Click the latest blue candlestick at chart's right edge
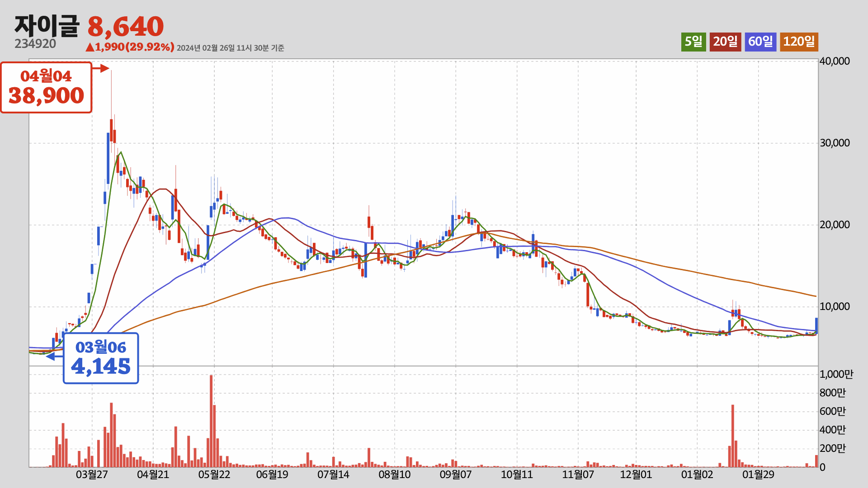The image size is (868, 488). click(x=816, y=326)
